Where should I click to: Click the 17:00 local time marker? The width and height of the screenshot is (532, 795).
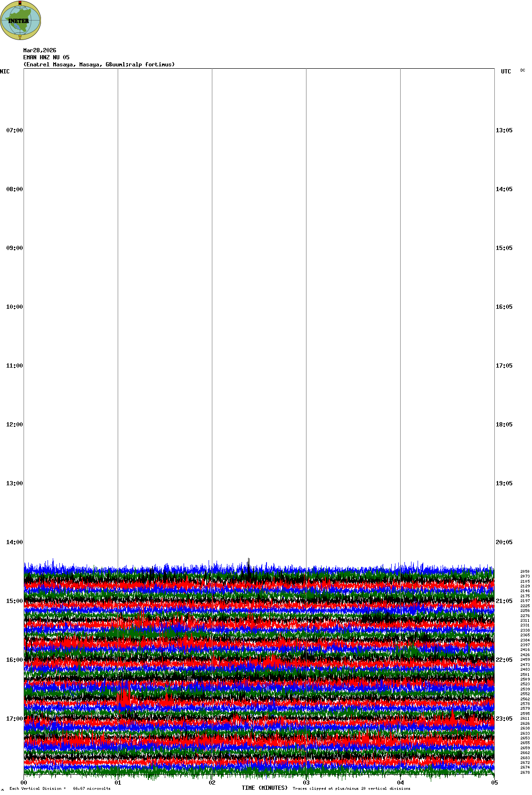(x=14, y=719)
